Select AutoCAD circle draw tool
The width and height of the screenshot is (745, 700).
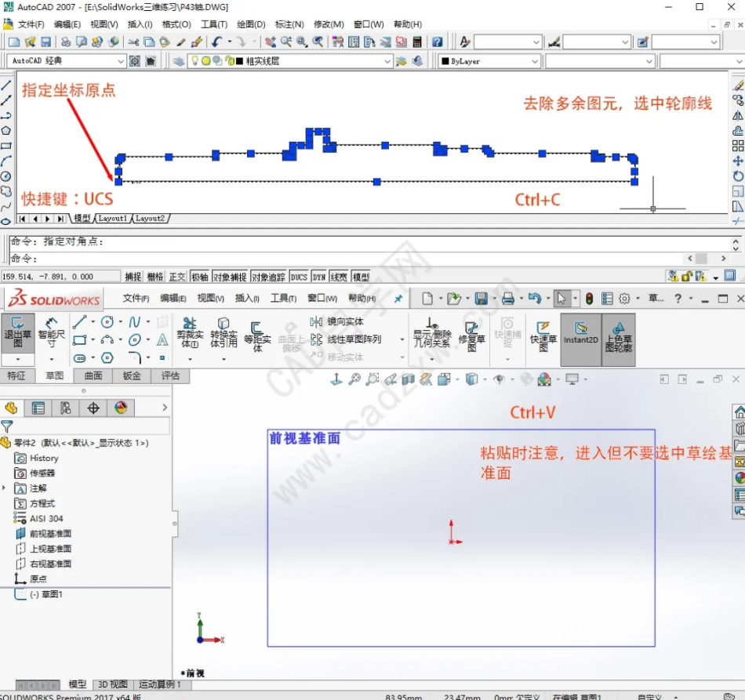[x=5, y=176]
